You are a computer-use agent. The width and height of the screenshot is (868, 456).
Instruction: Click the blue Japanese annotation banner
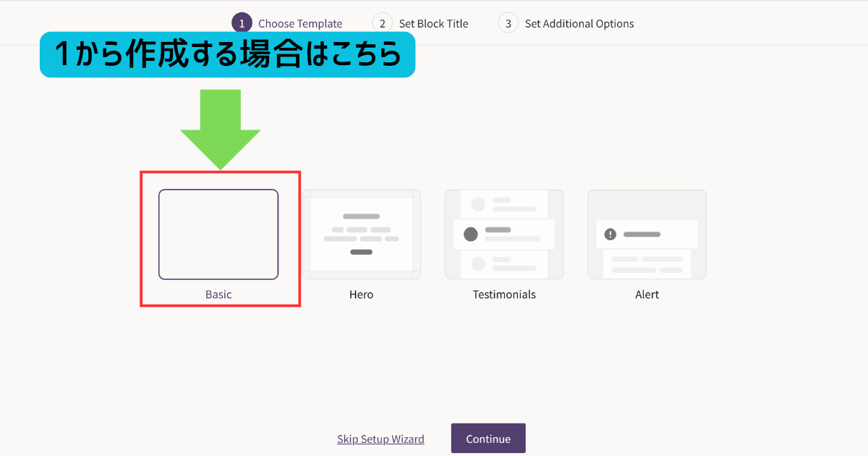[227, 54]
